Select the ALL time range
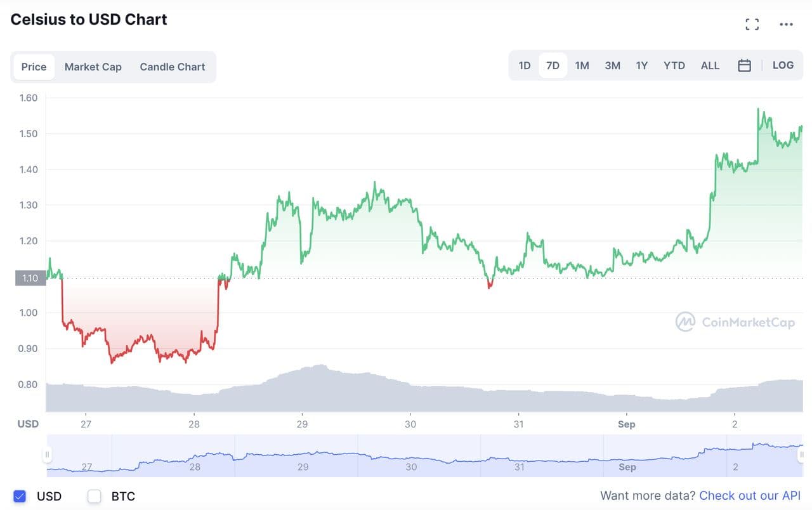Image resolution: width=812 pixels, height=510 pixels. tap(710, 65)
